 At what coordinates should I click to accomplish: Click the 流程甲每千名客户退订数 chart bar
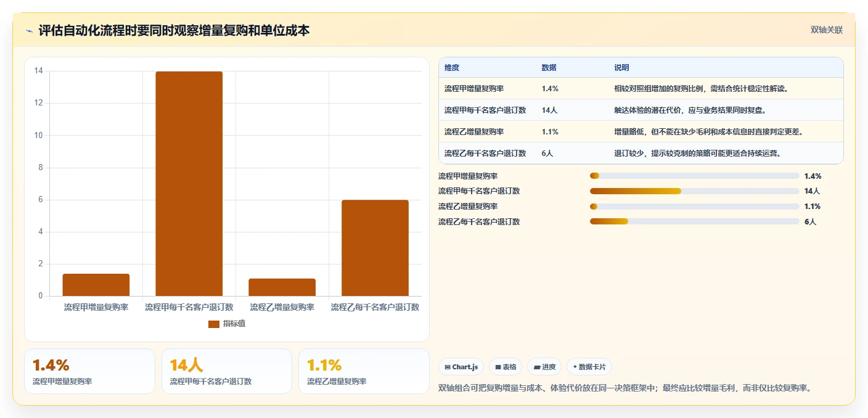[x=189, y=184]
